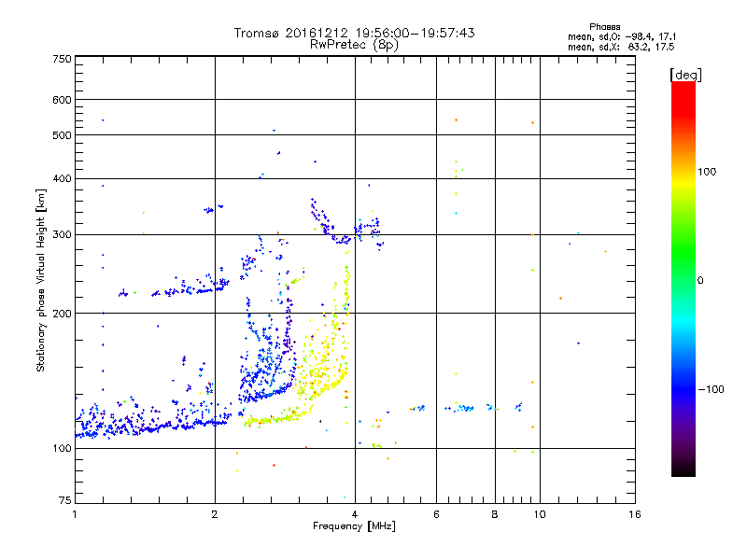Click the y-axis tick label '200'

(62, 314)
